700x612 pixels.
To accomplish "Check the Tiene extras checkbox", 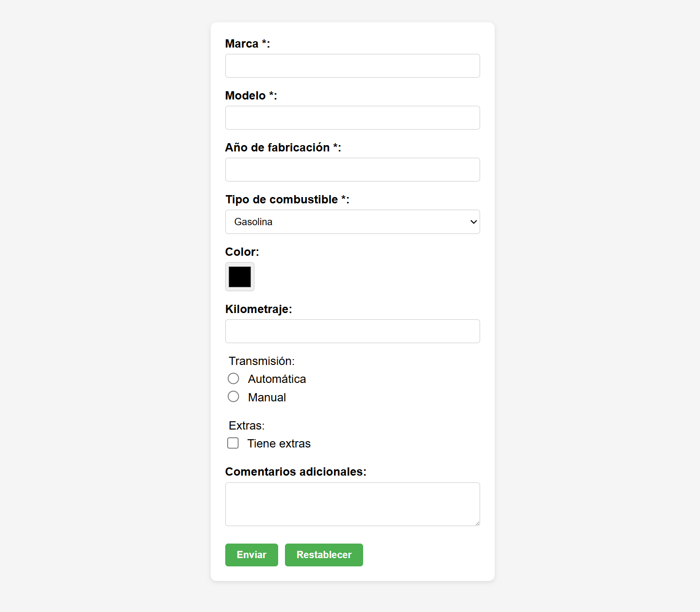I will (233, 443).
